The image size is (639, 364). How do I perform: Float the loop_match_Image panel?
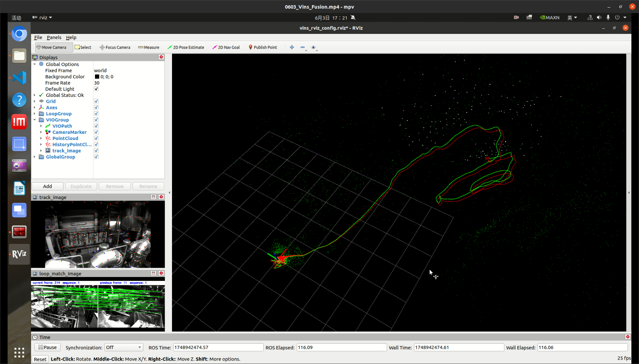click(154, 273)
